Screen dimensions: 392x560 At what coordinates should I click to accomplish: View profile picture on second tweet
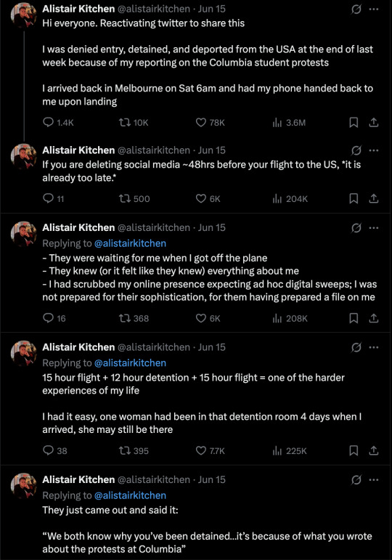(23, 157)
